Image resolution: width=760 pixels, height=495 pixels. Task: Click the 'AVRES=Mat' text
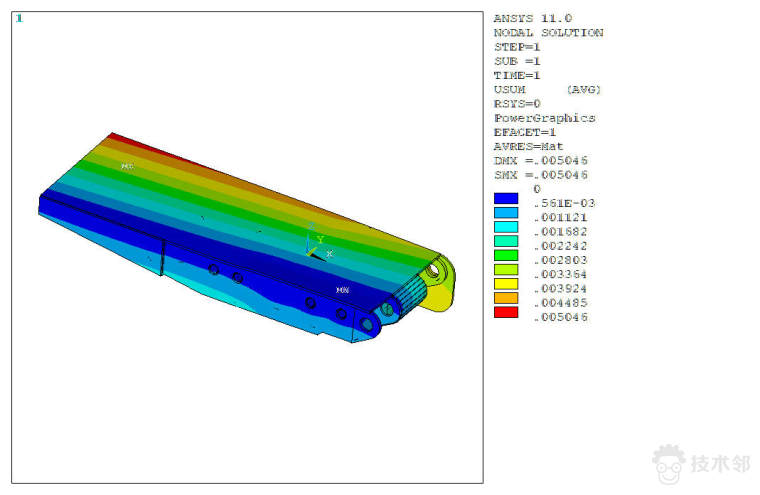pos(528,146)
